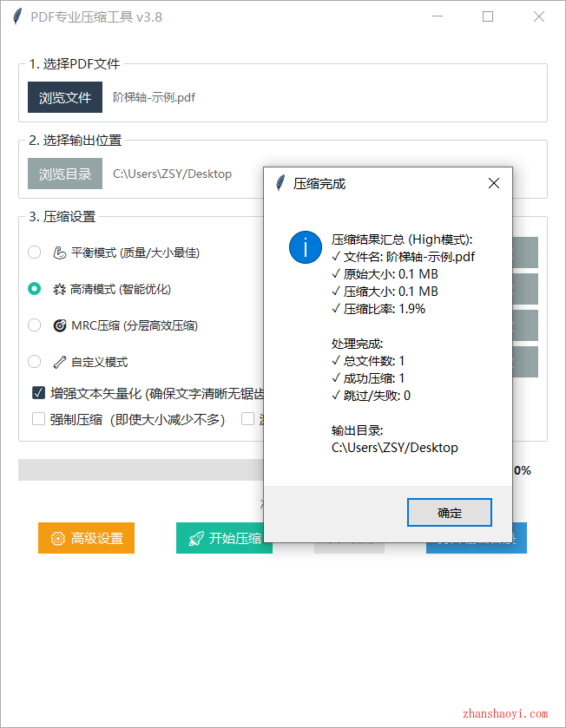Click the feather icon in dialog title
The width and height of the screenshot is (566, 728).
point(280,183)
